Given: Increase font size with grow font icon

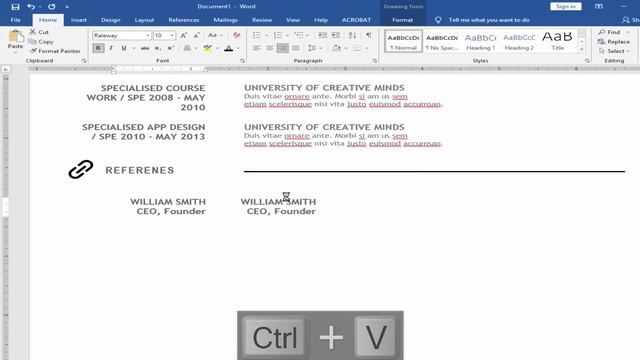Looking at the screenshot, I should pyautogui.click(x=184, y=36).
